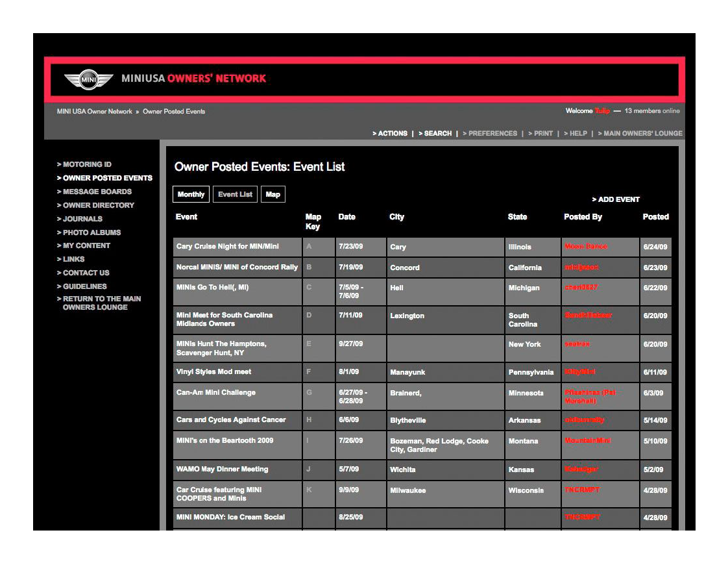The image size is (728, 563).
Task: Click the Event column header
Action: [186, 217]
